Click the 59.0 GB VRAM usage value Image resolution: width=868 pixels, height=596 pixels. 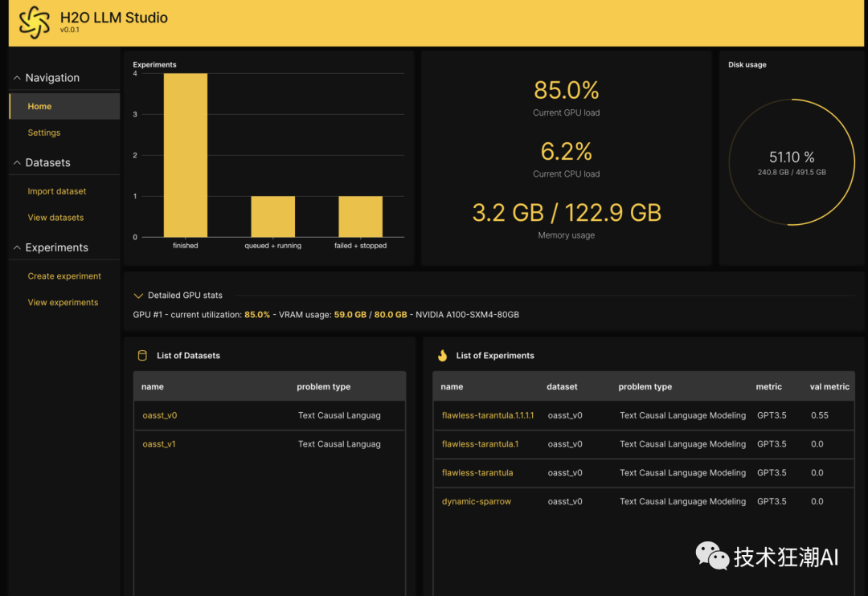[350, 314]
